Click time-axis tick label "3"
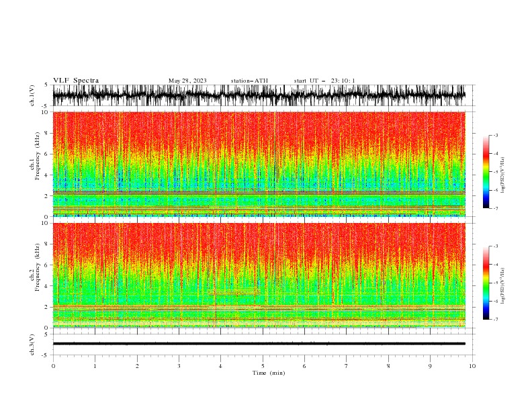Viewport: 532px width, 411px height. point(179,366)
